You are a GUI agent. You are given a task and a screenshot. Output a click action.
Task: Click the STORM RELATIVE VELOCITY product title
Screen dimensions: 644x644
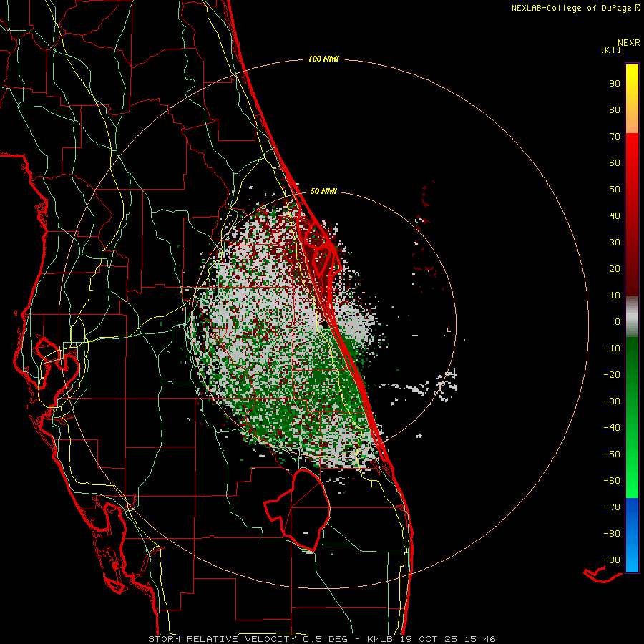coord(222,639)
